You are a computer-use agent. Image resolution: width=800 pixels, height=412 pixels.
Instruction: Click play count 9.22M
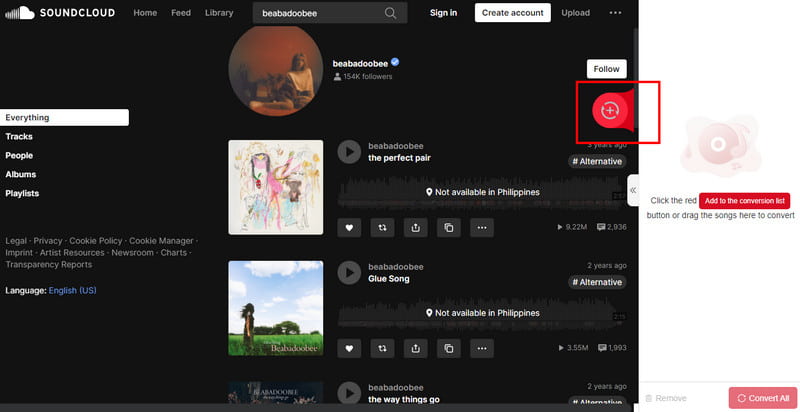[x=572, y=227]
